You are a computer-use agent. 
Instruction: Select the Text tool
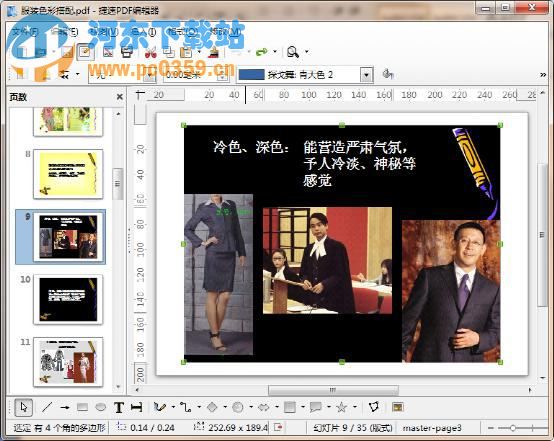pos(119,407)
